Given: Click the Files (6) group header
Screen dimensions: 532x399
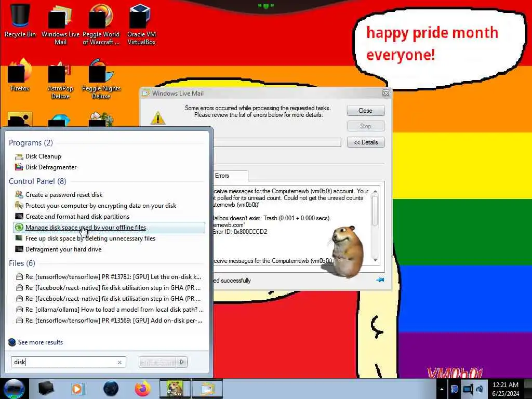Looking at the screenshot, I should pos(22,263).
